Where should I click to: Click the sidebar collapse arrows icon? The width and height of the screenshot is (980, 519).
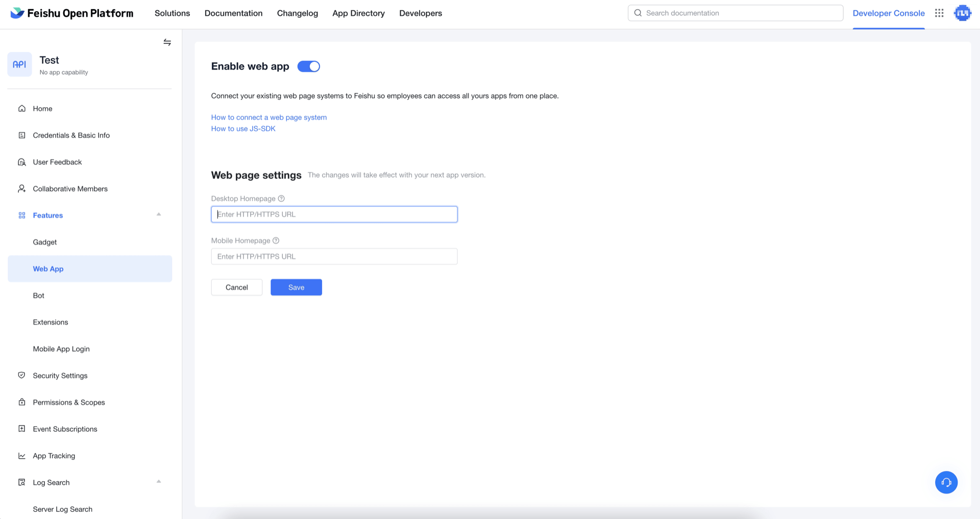point(167,42)
